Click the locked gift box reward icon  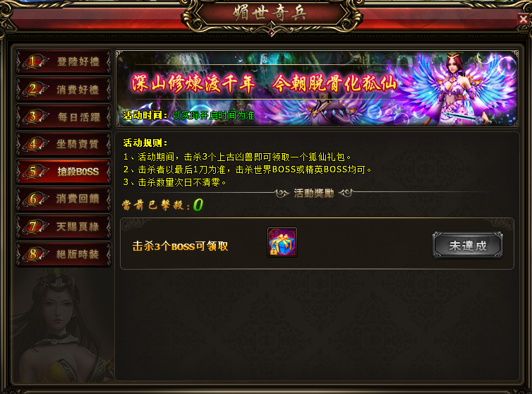[x=282, y=242]
